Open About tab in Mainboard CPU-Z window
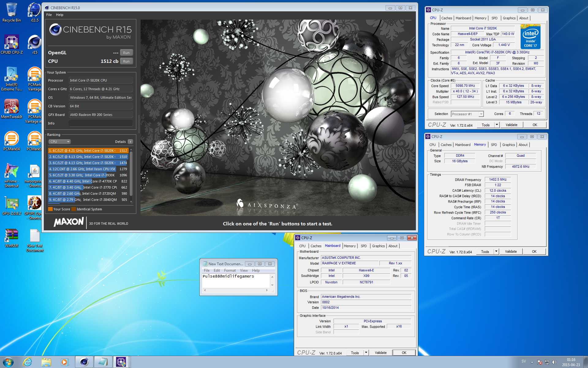This screenshot has height=368, width=588. pos(393,246)
